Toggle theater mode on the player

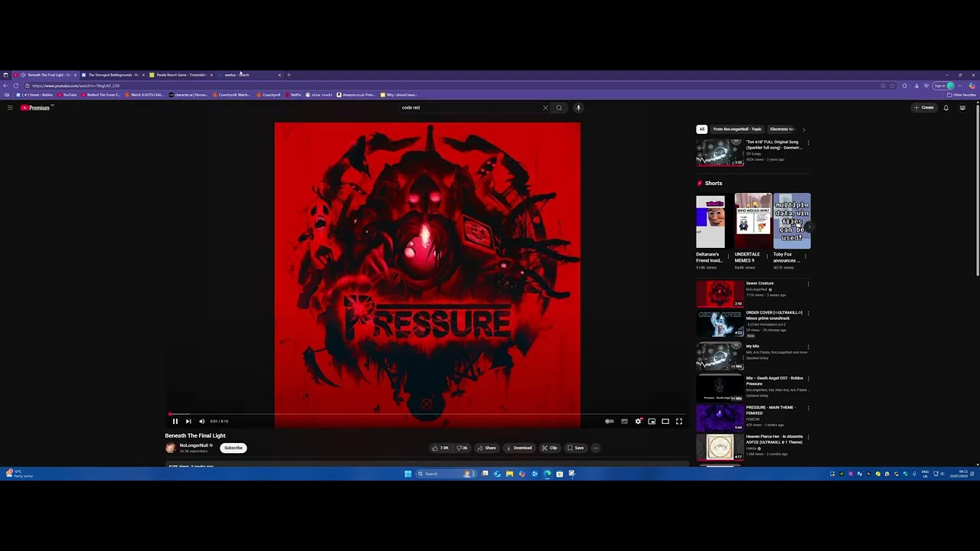pyautogui.click(x=665, y=421)
